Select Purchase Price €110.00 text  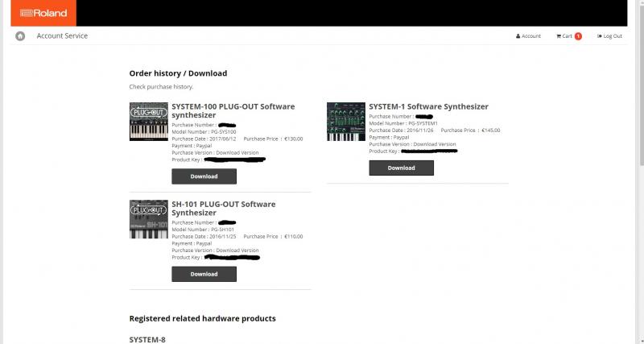click(273, 236)
